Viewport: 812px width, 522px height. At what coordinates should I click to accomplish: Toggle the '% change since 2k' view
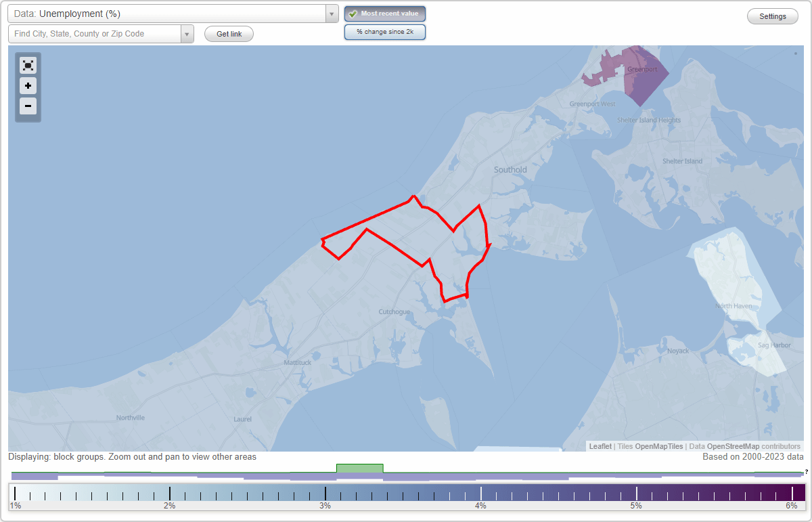click(x=385, y=31)
